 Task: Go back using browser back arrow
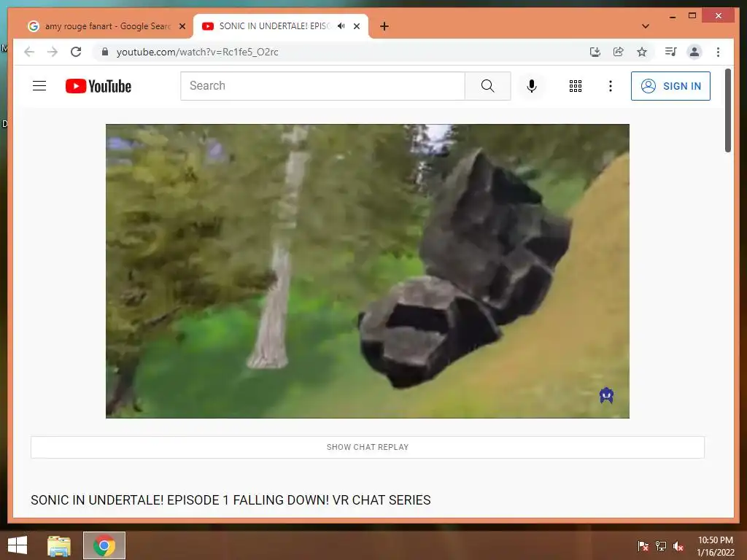[29, 52]
